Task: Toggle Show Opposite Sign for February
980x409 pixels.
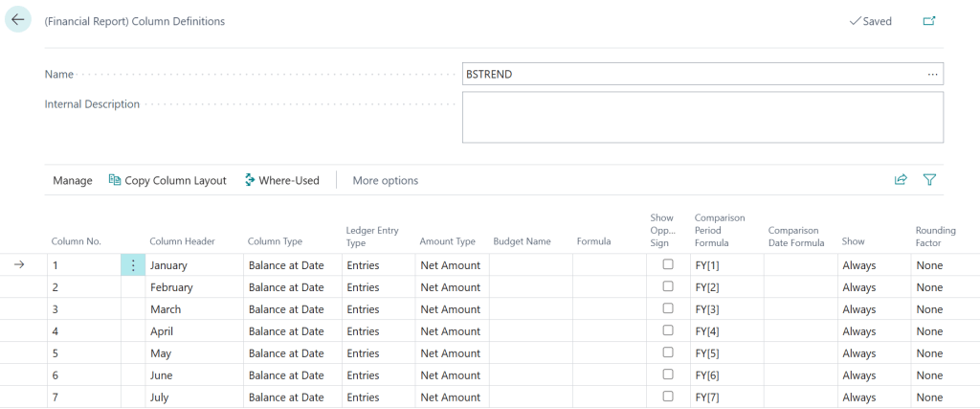Action: [668, 286]
